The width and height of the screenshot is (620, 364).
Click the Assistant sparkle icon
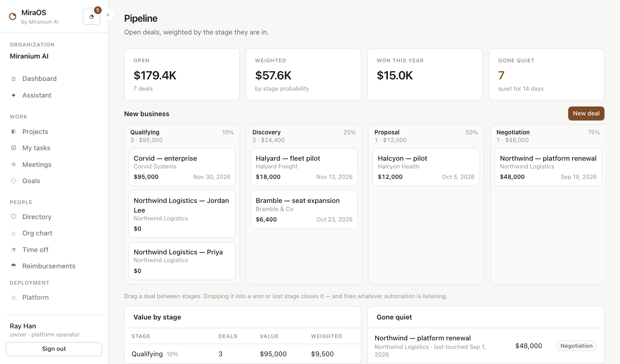[x=14, y=95]
